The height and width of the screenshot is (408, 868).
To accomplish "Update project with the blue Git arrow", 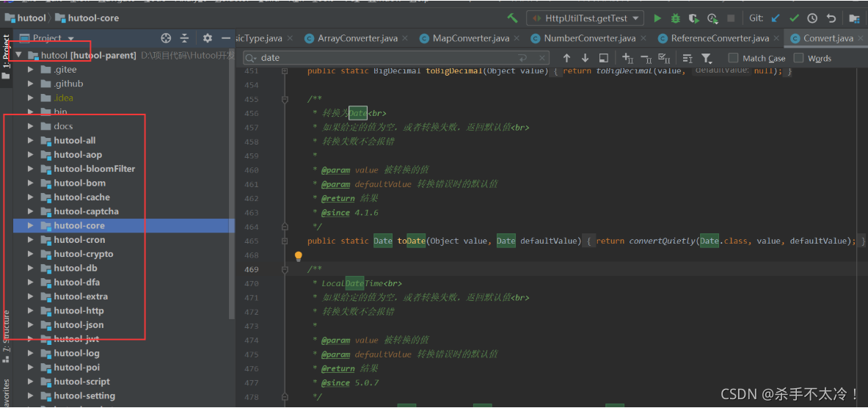I will point(776,18).
